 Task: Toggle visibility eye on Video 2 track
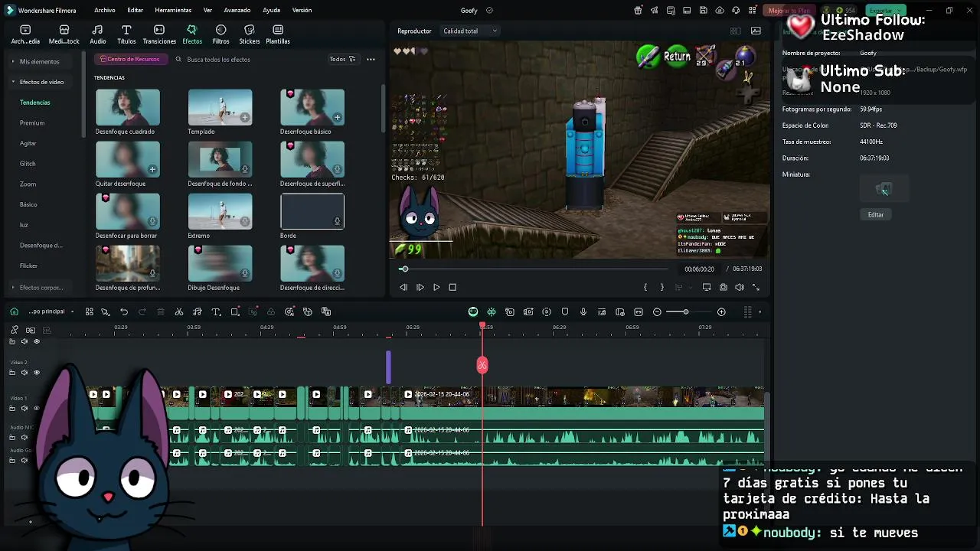tap(36, 372)
